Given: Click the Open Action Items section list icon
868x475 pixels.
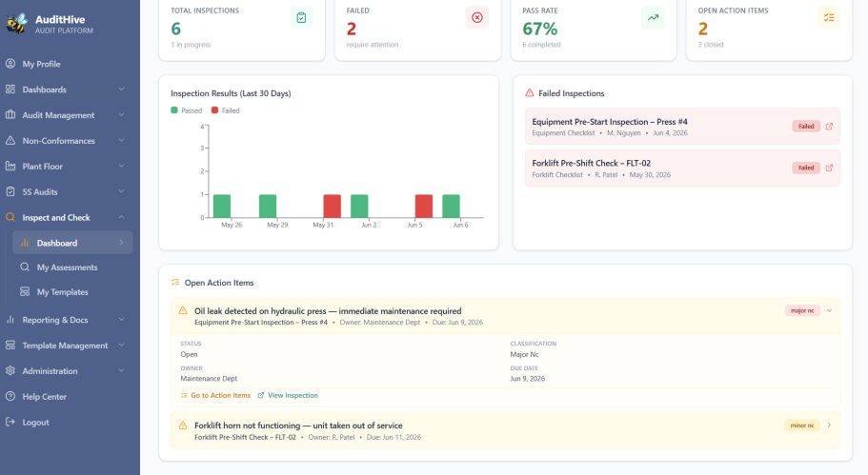Looking at the screenshot, I should coord(175,282).
